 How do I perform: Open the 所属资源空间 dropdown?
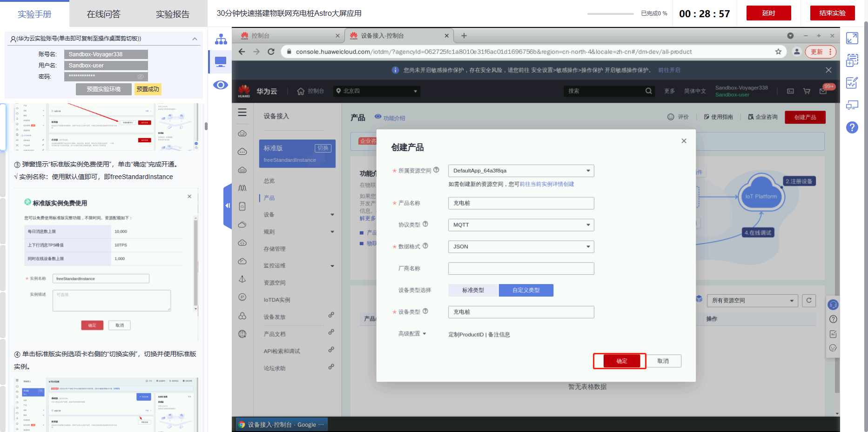pyautogui.click(x=521, y=171)
